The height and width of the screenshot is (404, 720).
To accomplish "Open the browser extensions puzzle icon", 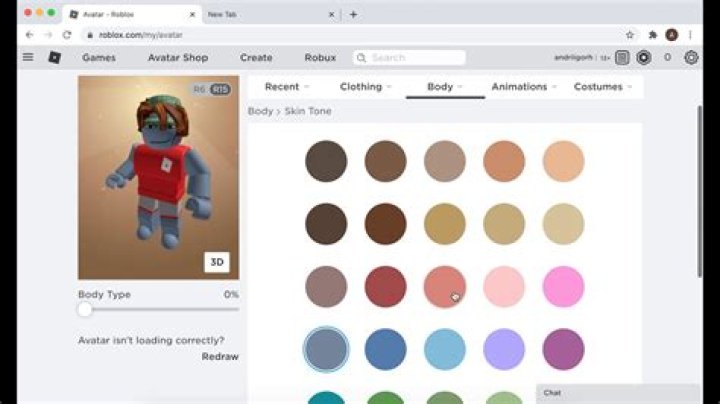I will pos(653,35).
